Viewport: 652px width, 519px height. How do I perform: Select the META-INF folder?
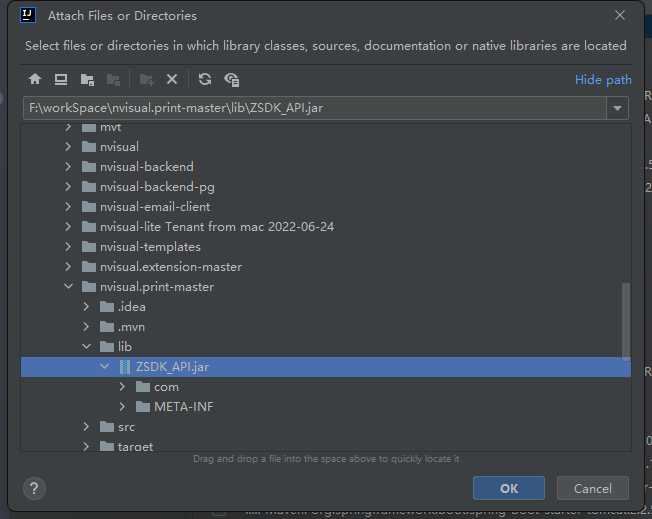click(326, 407)
